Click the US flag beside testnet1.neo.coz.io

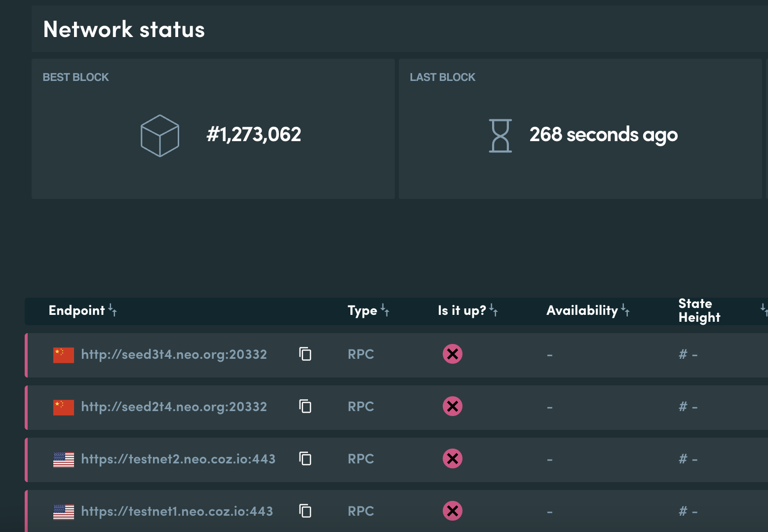tap(64, 512)
